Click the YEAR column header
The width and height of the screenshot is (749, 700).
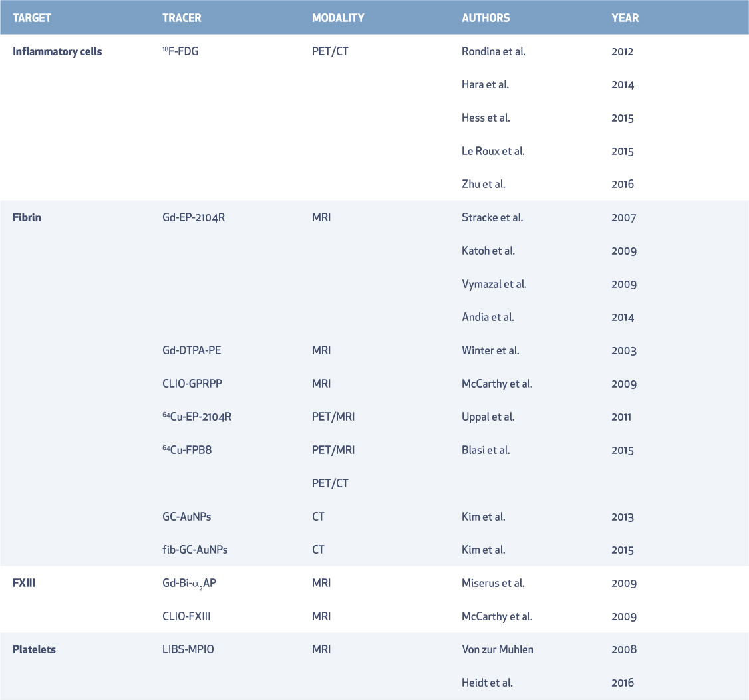tap(625, 18)
